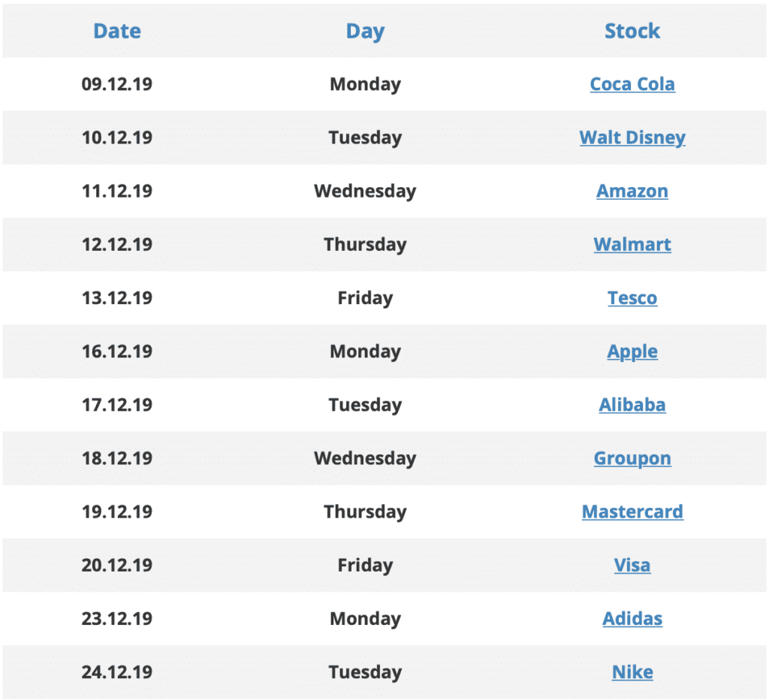Open the Coca Cola stock link

632,84
